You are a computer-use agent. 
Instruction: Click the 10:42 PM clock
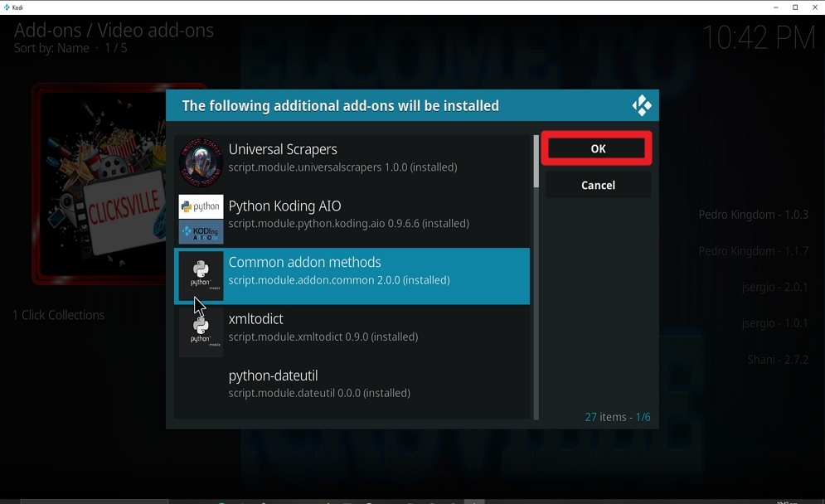(x=758, y=37)
